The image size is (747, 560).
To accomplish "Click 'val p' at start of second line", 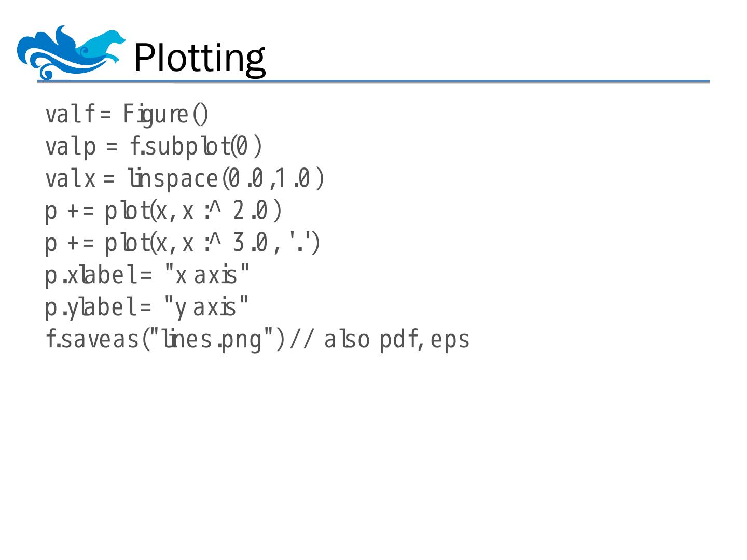I will pyautogui.click(x=71, y=147).
